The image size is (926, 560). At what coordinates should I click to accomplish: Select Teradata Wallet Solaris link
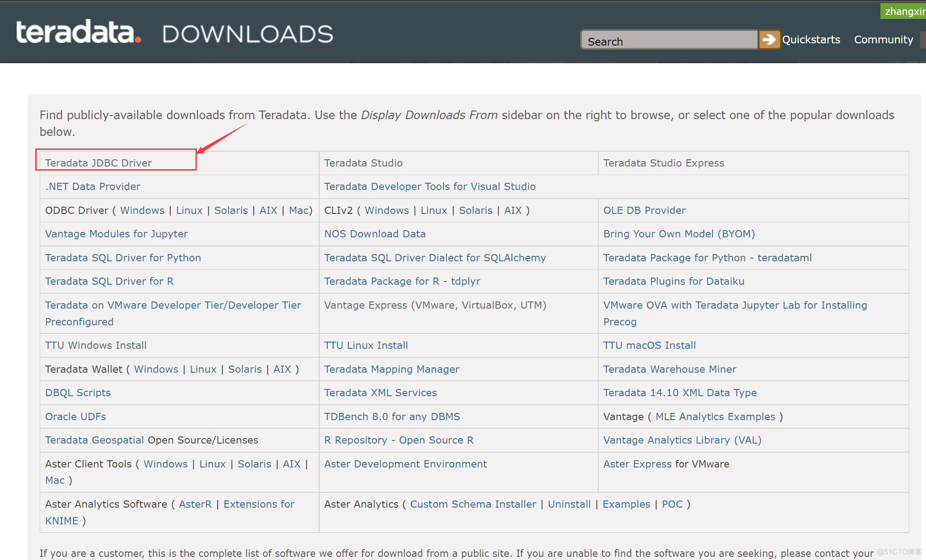tap(245, 369)
